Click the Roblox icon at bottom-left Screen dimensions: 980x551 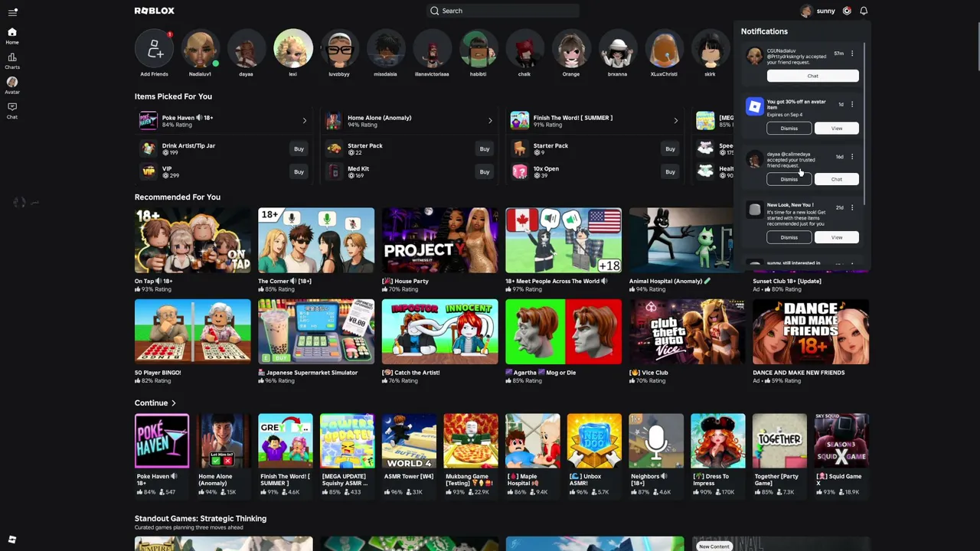pyautogui.click(x=12, y=540)
